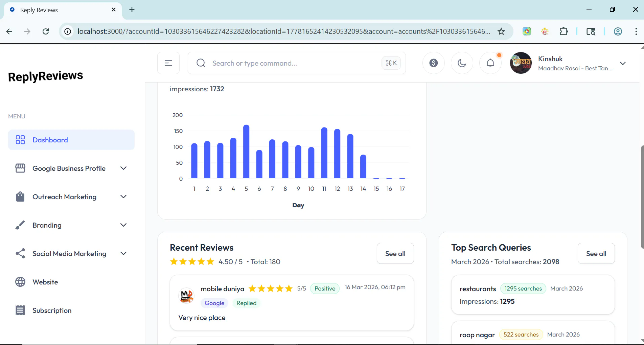Click the ReplyReviews logo
Viewport: 644px width, 345px height.
(x=46, y=76)
